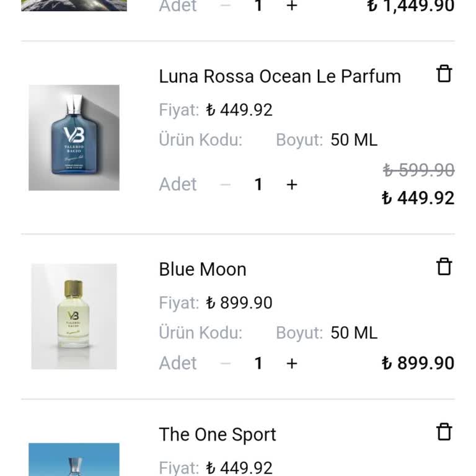Image resolution: width=476 pixels, height=476 pixels.
Task: Click the top item's partial product image
Action: (x=74, y=6)
